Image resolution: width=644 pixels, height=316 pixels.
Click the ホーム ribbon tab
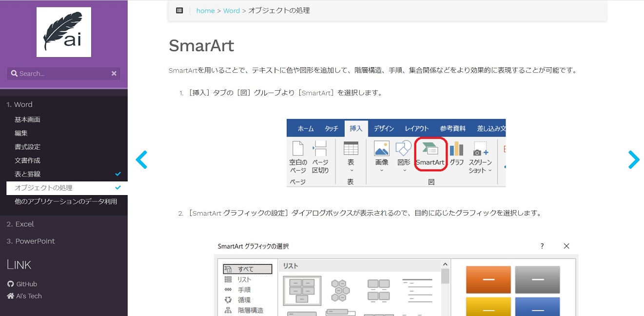tap(306, 128)
